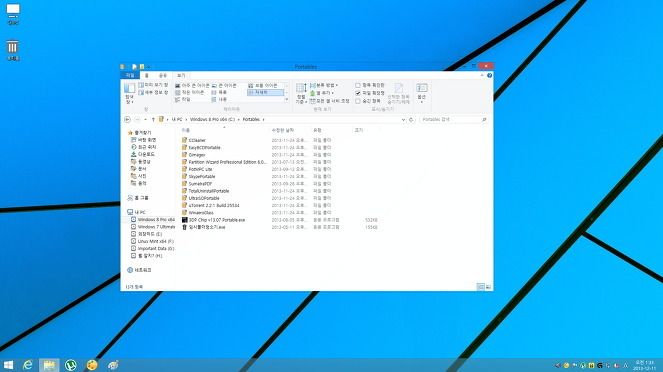663x372 pixels.
Task: Click the Recent places icon in navigation pane
Action: tap(134, 147)
